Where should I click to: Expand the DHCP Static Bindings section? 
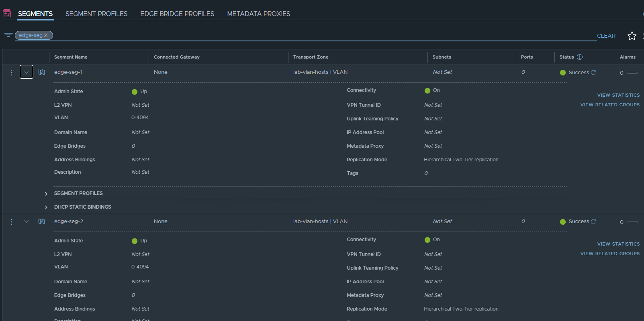click(46, 207)
